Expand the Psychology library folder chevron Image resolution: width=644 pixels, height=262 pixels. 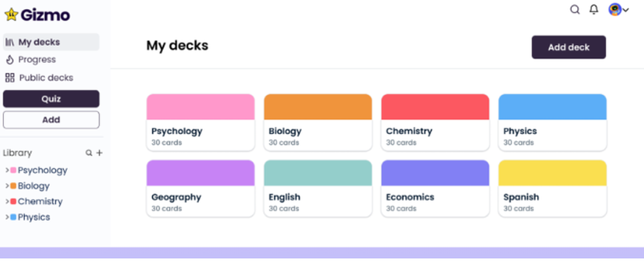coord(6,171)
